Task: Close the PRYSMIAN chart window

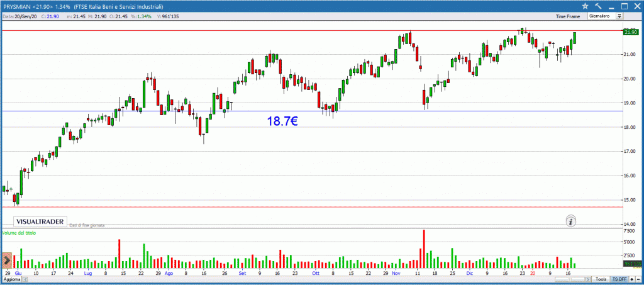Action: (x=637, y=6)
